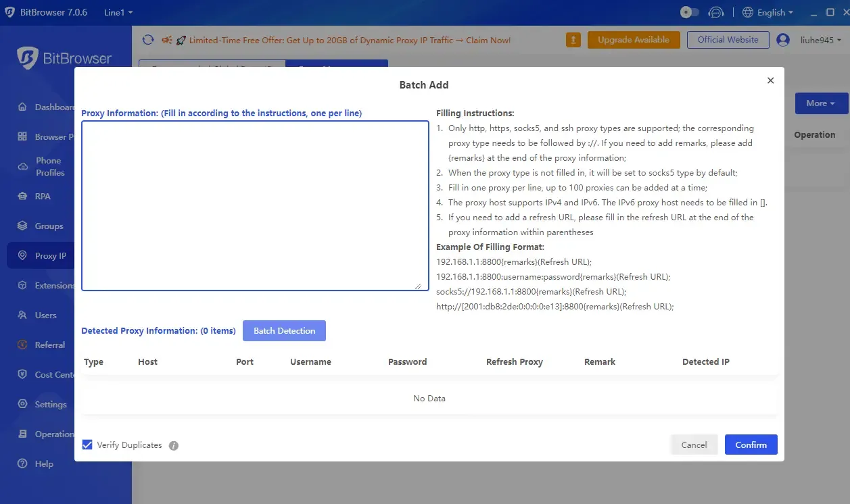Click the info icon next to Verify Duplicates
This screenshot has width=850, height=504.
(174, 446)
